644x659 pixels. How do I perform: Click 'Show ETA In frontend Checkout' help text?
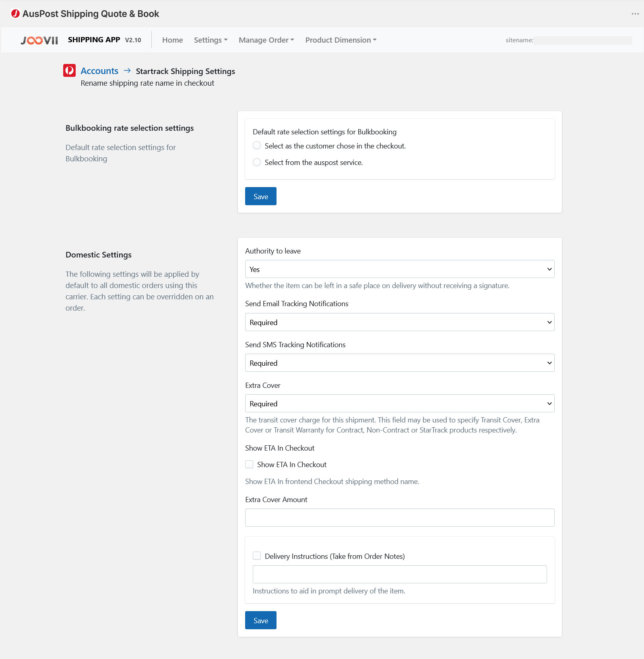[x=332, y=482]
